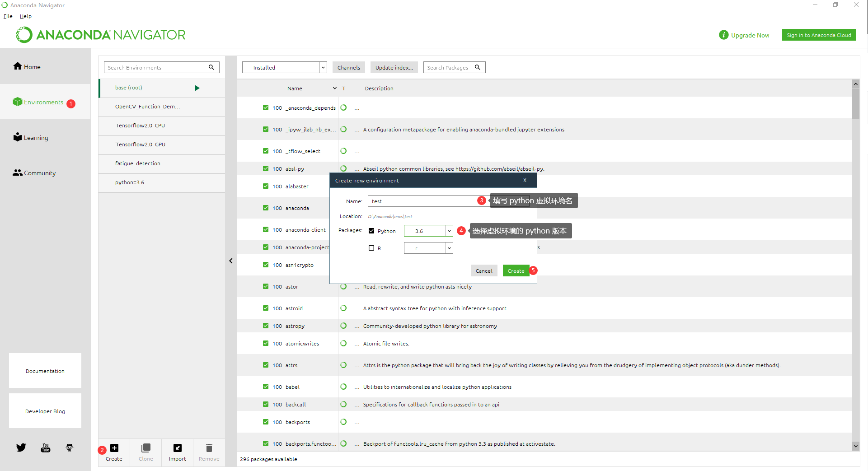Click the Upgrade Now info icon
The image size is (868, 471).
pos(723,35)
